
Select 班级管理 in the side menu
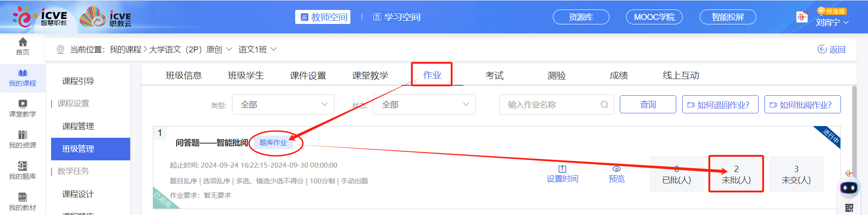click(90, 149)
